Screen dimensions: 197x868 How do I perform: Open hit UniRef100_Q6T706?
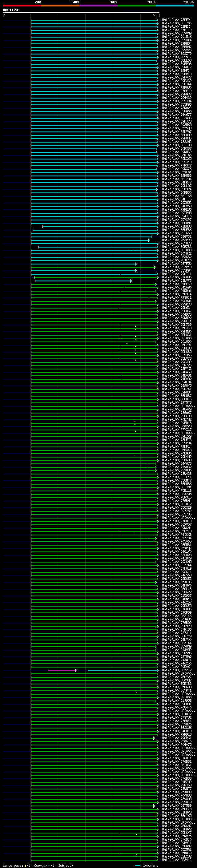coord(177,23)
